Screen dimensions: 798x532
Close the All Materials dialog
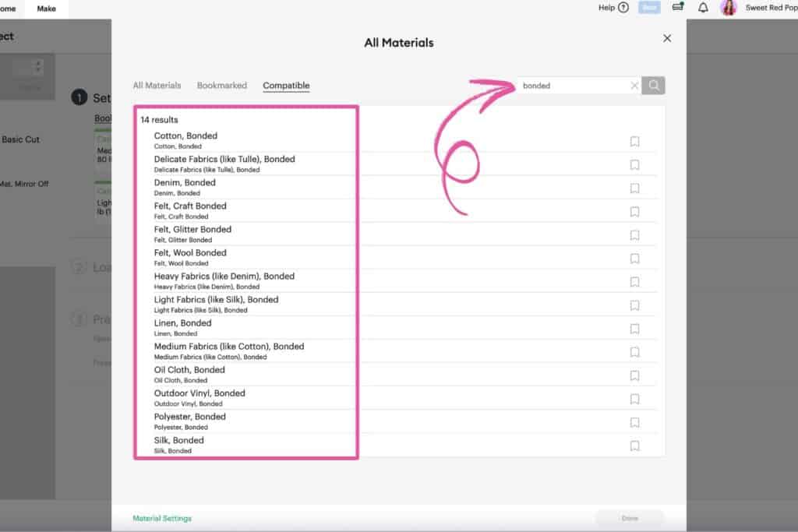(x=667, y=38)
